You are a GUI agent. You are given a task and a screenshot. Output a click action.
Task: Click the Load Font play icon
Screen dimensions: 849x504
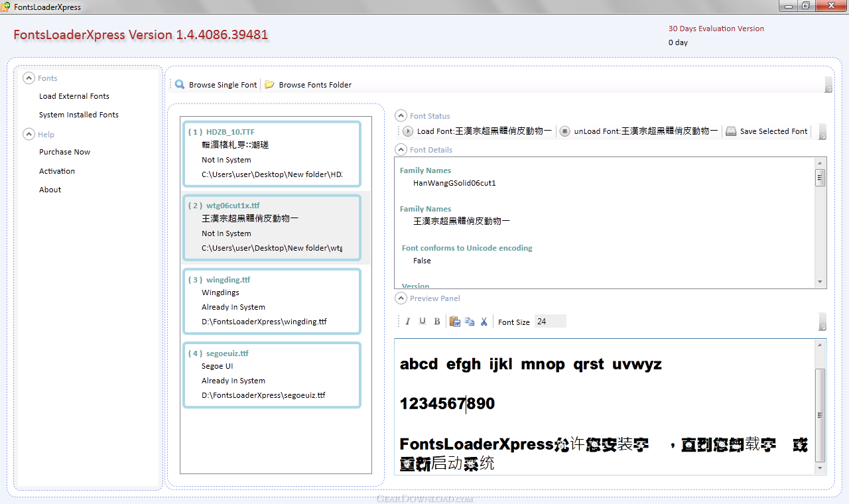(408, 131)
